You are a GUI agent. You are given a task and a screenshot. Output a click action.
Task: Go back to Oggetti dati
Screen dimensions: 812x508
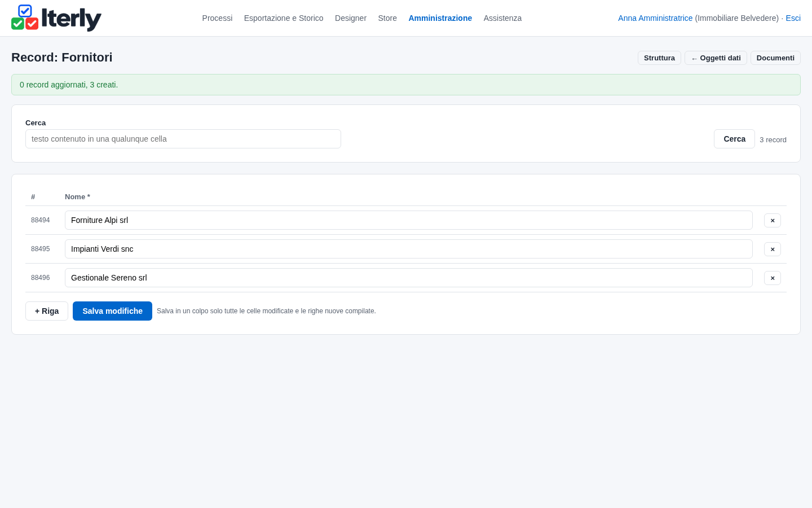coord(716,58)
